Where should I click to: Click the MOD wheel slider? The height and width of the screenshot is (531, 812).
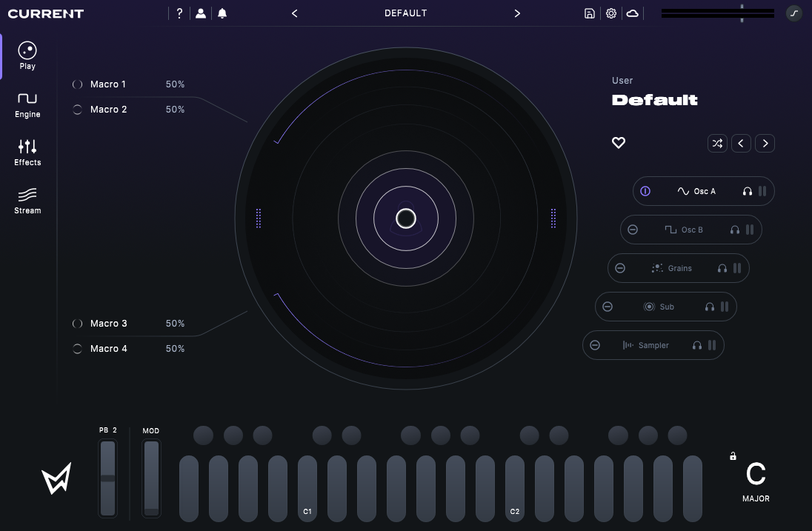pos(151,478)
